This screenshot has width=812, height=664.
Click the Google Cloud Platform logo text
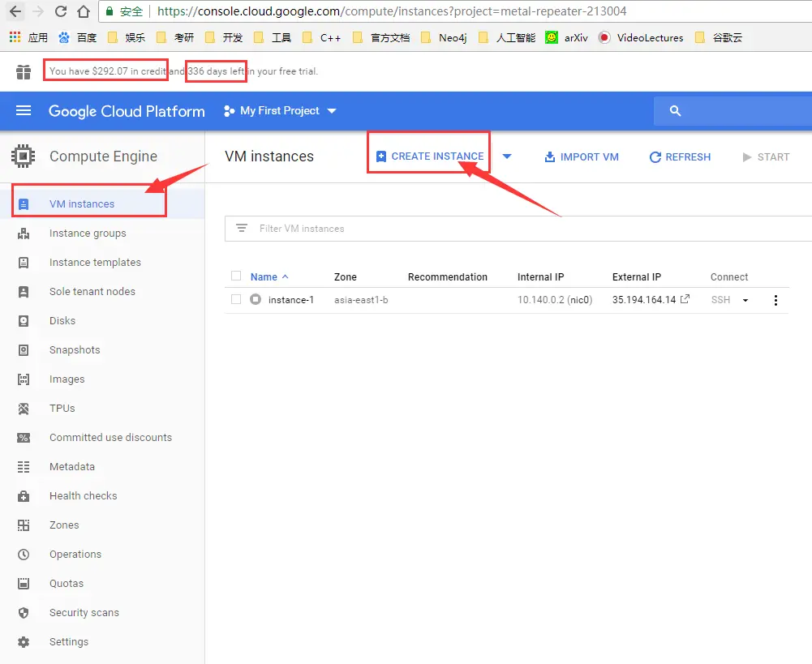(127, 111)
